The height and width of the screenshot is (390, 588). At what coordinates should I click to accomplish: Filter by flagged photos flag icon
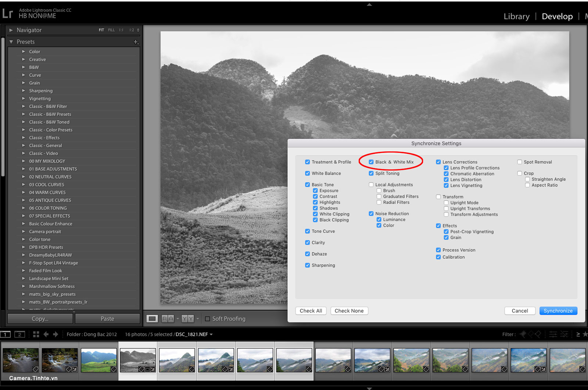point(523,334)
